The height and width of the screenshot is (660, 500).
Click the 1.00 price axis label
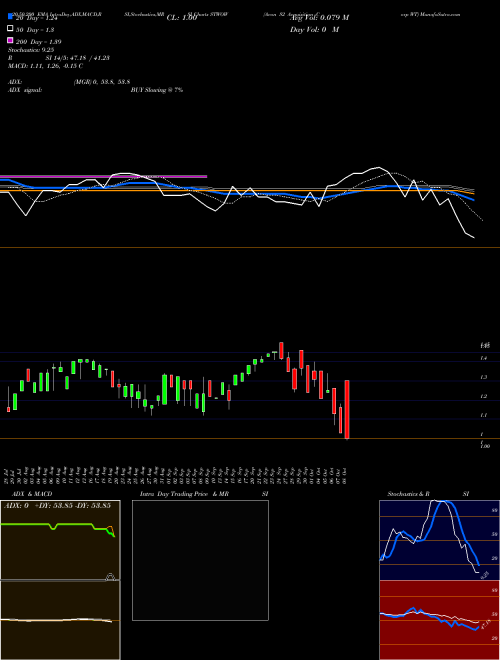point(485,446)
